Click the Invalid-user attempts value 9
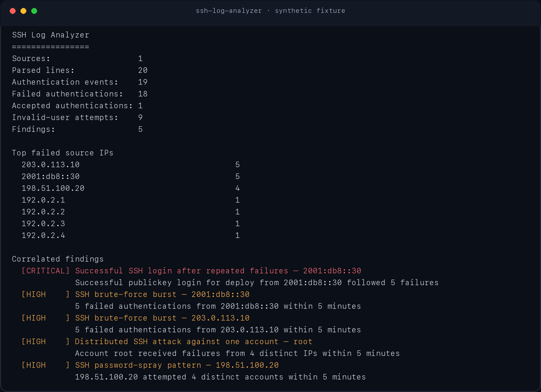Image resolution: width=541 pixels, height=392 pixels. coord(140,118)
